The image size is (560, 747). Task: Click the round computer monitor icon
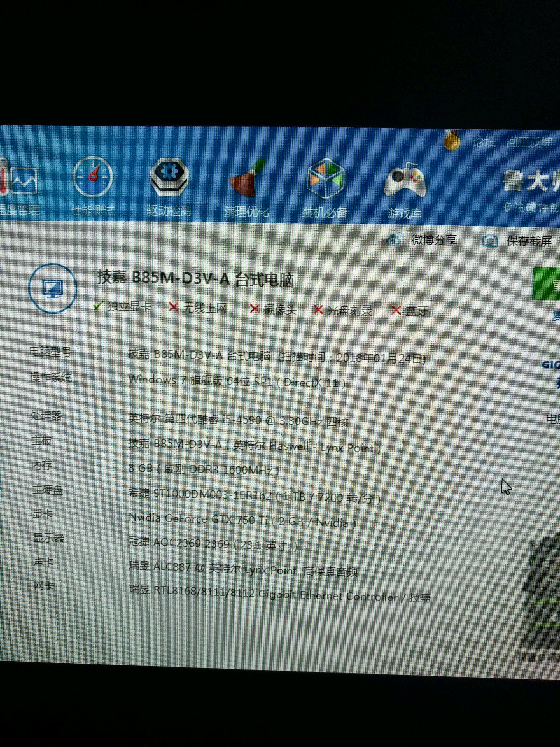(x=53, y=288)
